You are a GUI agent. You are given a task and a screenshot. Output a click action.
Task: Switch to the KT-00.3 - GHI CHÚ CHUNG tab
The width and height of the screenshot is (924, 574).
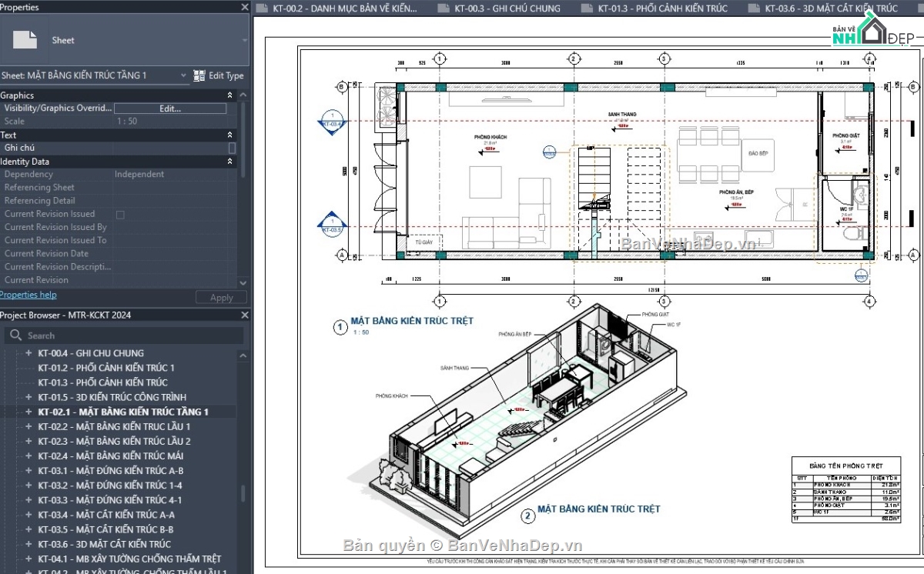501,8
